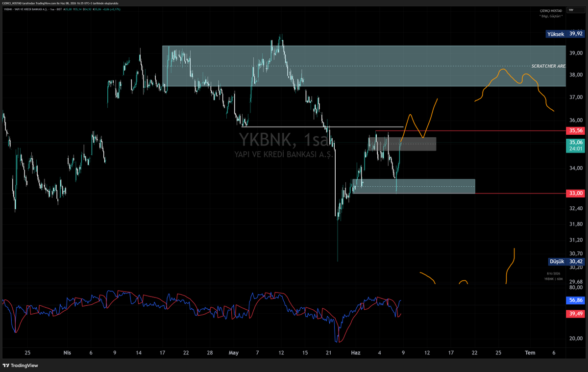The width and height of the screenshot is (588, 372).
Task: Click the Düşük 30,42 price label
Action: click(x=565, y=261)
